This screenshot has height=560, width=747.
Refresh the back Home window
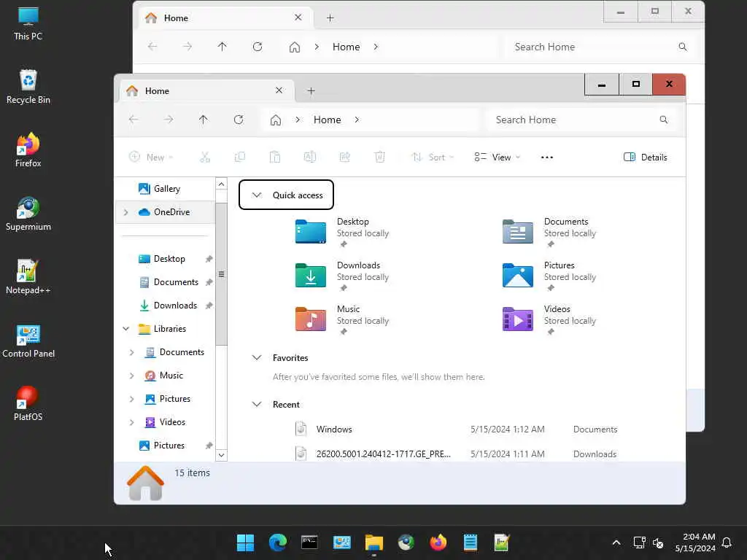pos(258,47)
